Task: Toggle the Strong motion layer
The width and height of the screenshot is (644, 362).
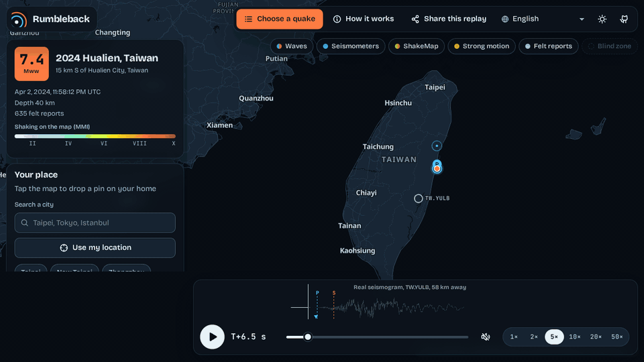Action: [482, 46]
